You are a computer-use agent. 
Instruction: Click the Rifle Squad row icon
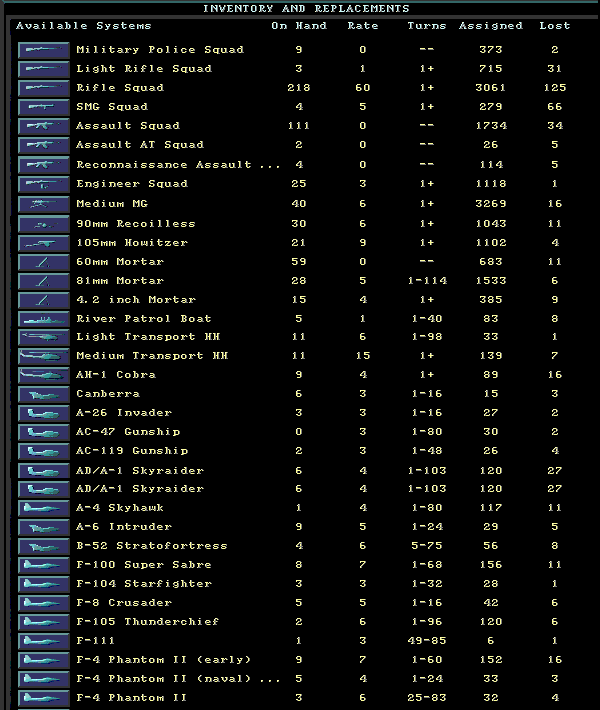coord(44,88)
